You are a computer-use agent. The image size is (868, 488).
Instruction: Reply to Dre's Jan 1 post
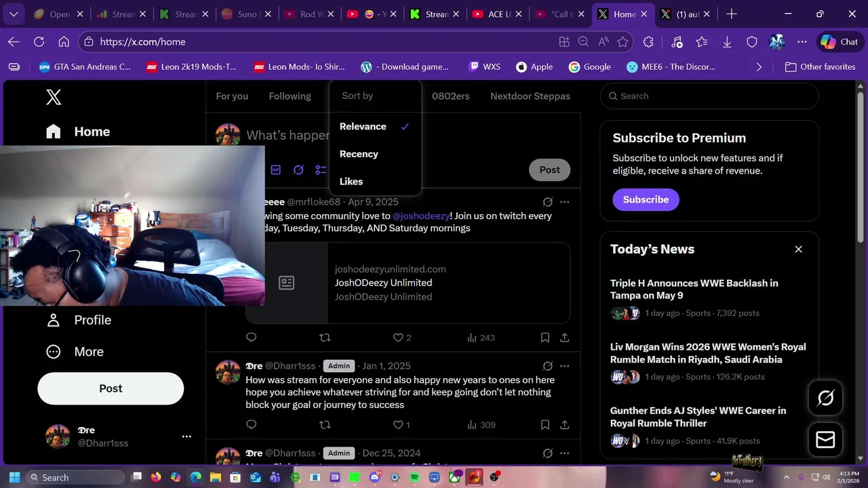(x=251, y=425)
